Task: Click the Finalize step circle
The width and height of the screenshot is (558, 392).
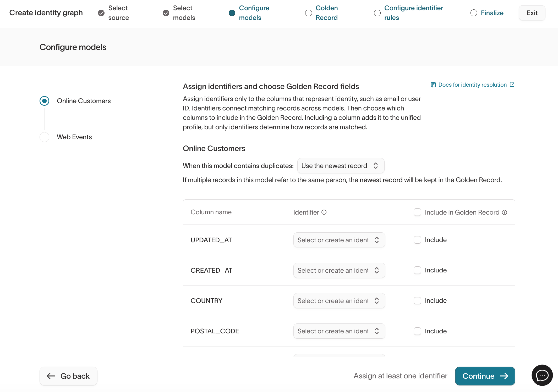Action: click(474, 13)
